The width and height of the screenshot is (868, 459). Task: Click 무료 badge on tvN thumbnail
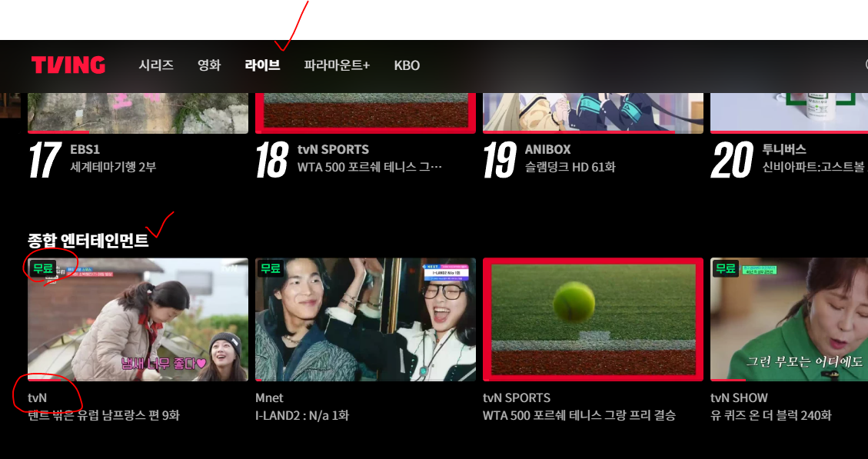coord(42,268)
